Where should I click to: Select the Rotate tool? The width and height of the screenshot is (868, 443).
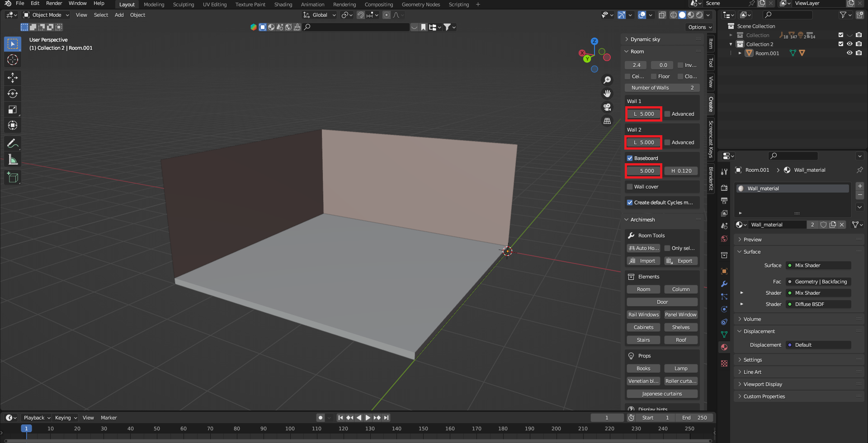pyautogui.click(x=13, y=94)
